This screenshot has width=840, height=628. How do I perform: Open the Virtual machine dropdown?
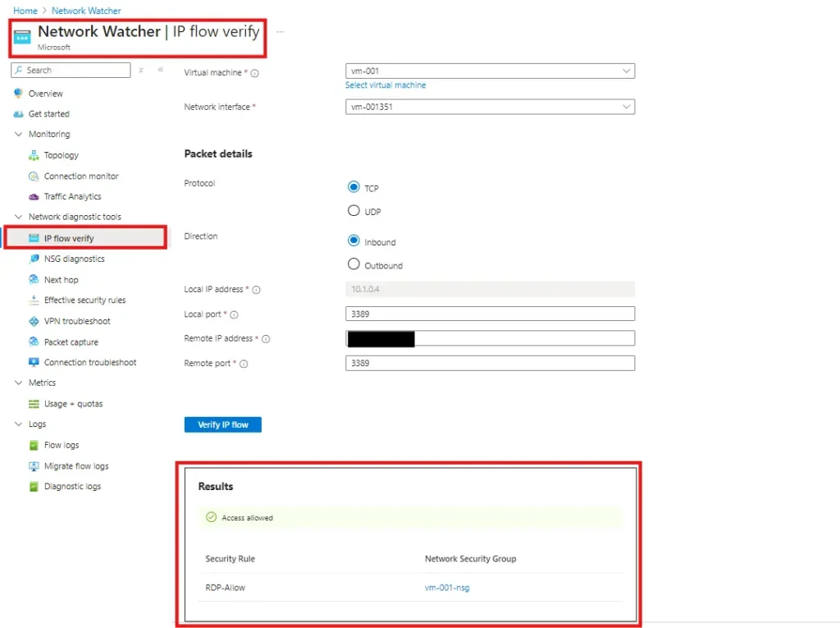point(491,71)
